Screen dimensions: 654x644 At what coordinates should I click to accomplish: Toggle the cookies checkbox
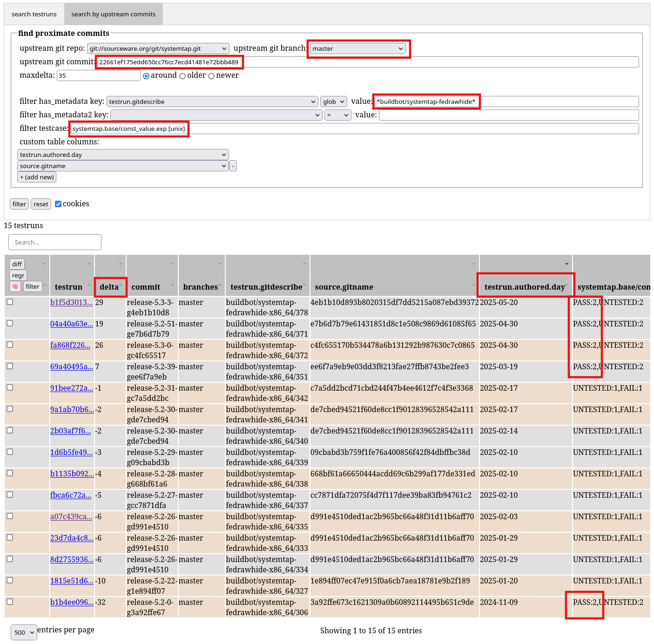(58, 204)
